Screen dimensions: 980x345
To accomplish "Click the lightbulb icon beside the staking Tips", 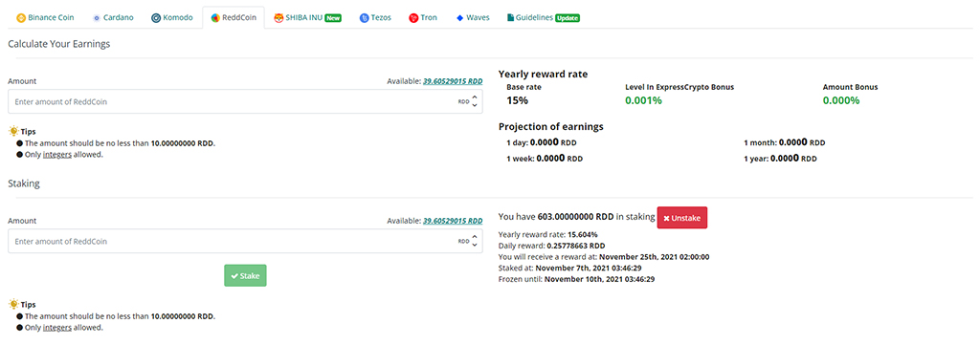I will (13, 305).
